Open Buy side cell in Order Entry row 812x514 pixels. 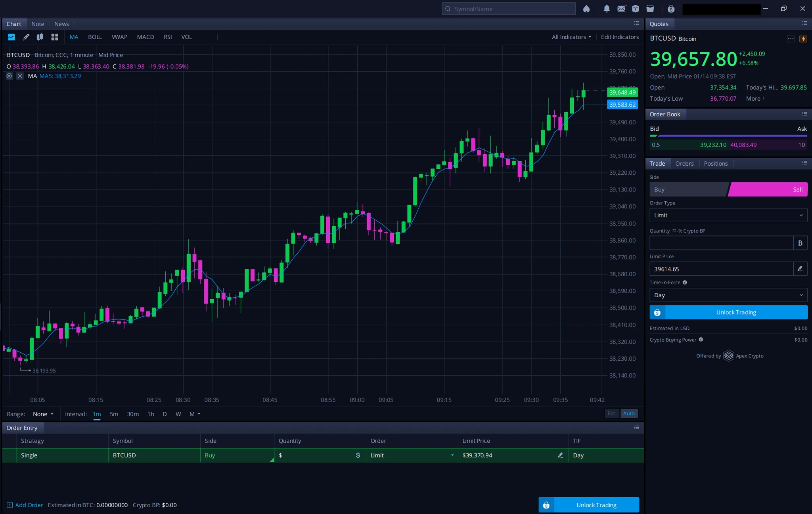[x=237, y=455]
